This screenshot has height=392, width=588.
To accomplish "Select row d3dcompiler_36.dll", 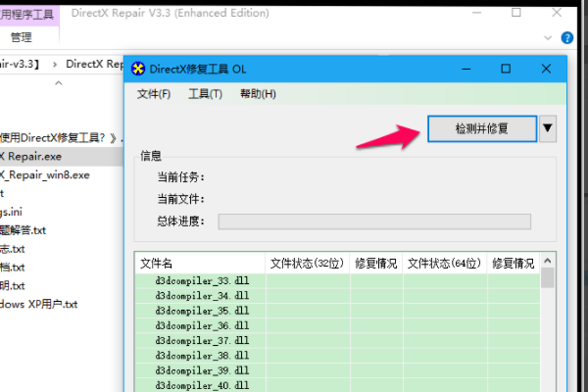I will tap(337, 326).
